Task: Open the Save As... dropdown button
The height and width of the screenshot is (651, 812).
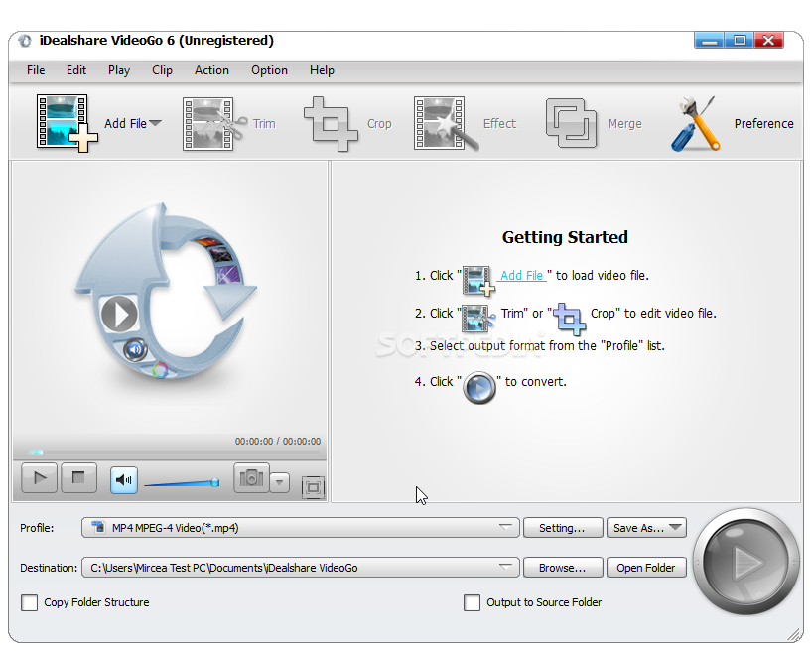Action: (x=646, y=528)
